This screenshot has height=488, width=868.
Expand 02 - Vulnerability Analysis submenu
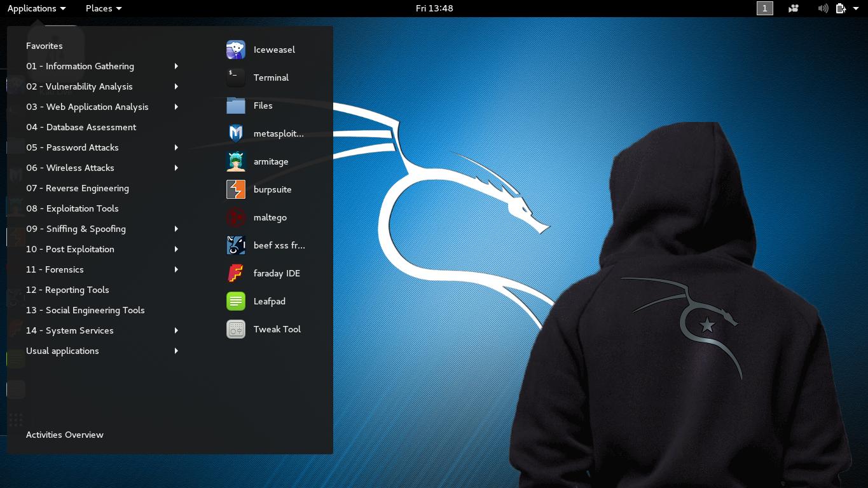tap(102, 86)
